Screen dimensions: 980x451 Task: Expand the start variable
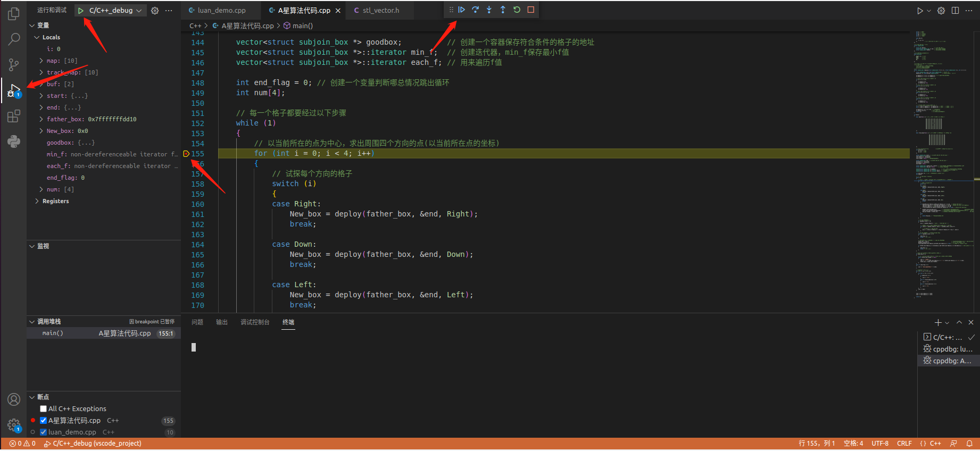41,96
